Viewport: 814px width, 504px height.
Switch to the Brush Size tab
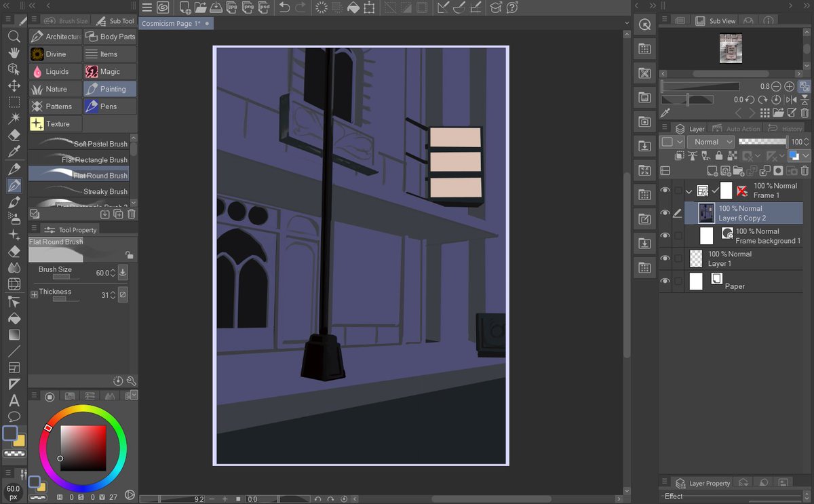tap(66, 21)
